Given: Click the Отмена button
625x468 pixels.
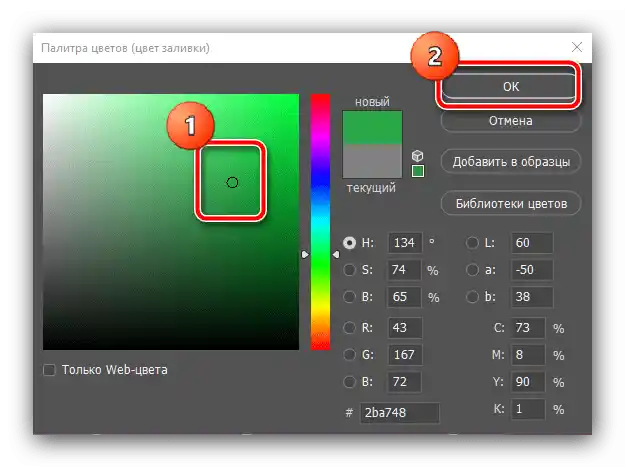Looking at the screenshot, I should [511, 121].
